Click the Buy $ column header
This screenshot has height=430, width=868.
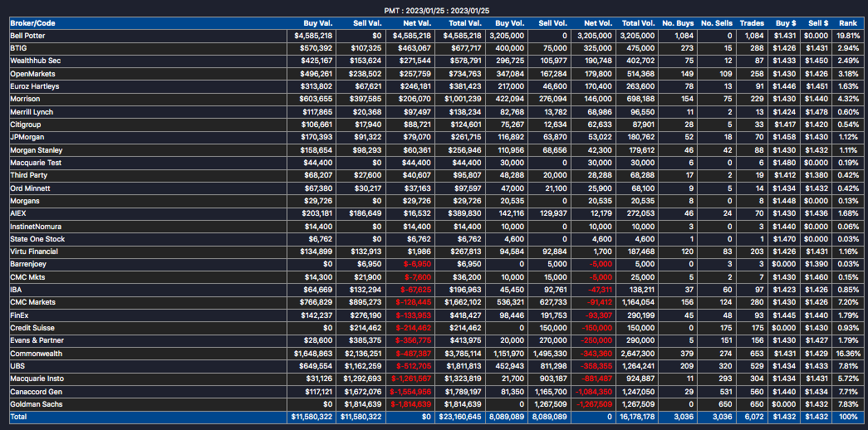point(786,23)
